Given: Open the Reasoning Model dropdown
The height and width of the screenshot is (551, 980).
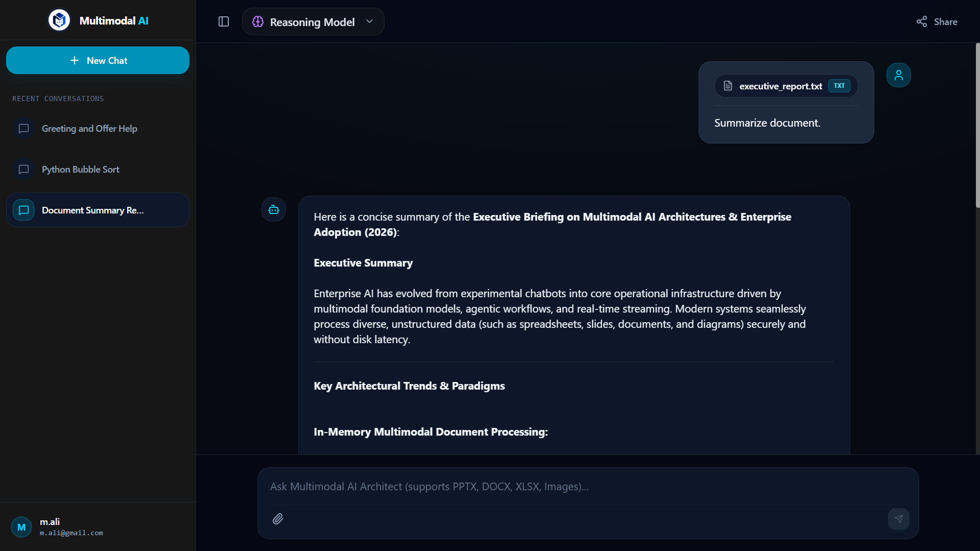Looking at the screenshot, I should pos(313,21).
